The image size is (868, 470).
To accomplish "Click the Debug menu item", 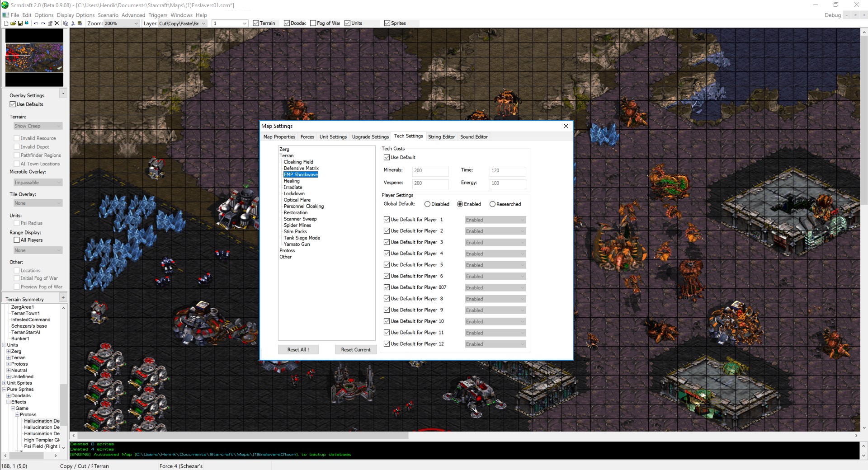I will click(x=832, y=15).
